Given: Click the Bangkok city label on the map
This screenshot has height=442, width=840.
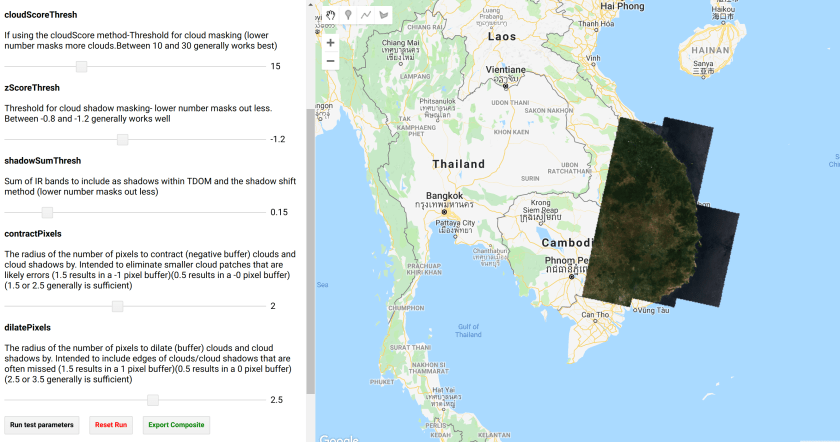Looking at the screenshot, I should click(445, 194).
